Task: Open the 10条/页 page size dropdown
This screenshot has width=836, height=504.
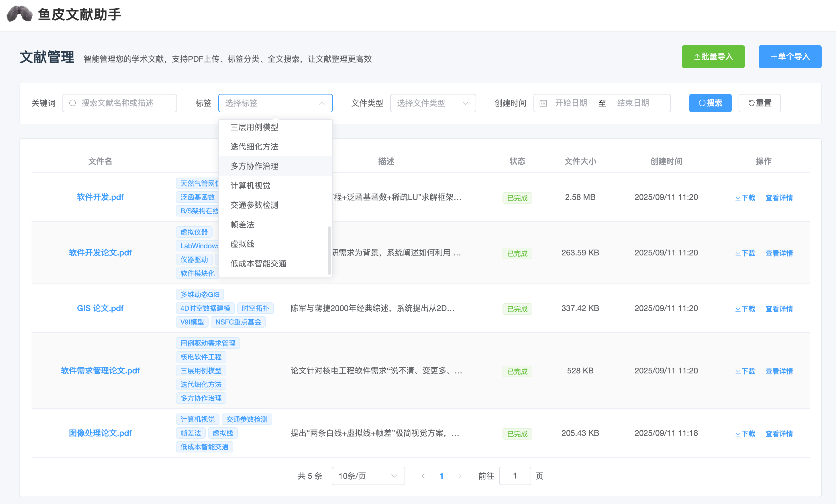Action: pos(368,476)
